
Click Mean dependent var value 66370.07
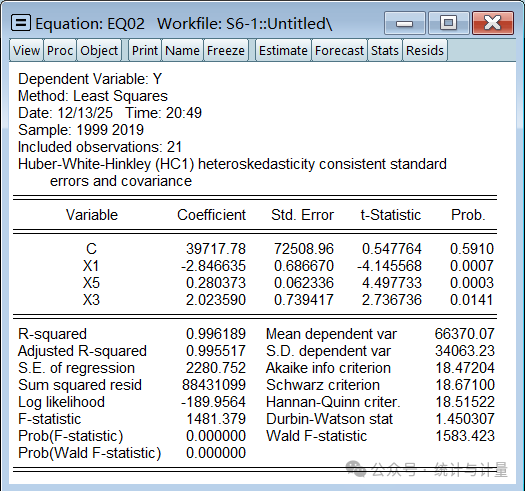(464, 334)
